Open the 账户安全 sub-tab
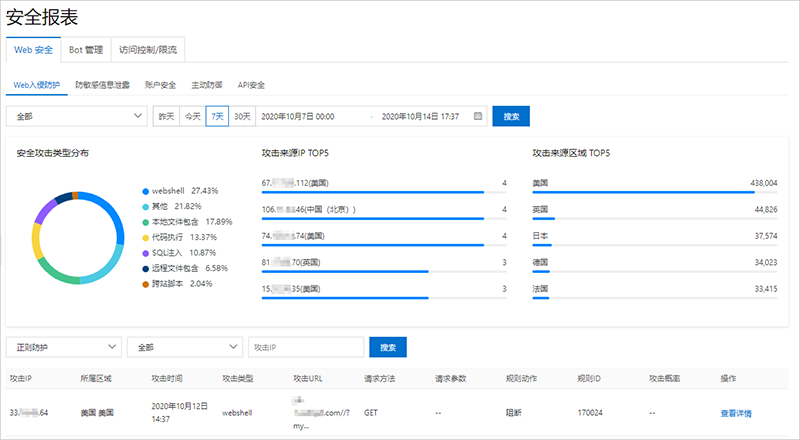Screen dimensions: 800x440 (x=160, y=85)
